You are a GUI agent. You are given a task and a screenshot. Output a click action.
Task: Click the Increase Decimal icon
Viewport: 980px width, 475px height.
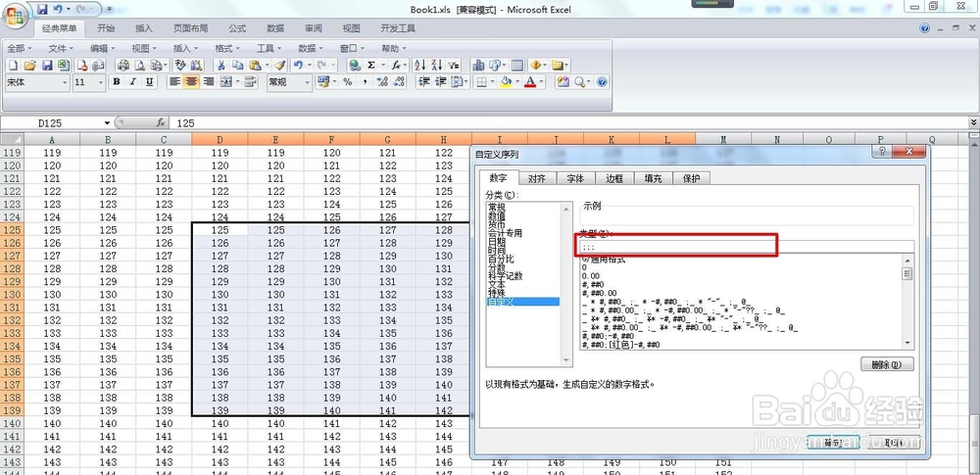coord(382,82)
